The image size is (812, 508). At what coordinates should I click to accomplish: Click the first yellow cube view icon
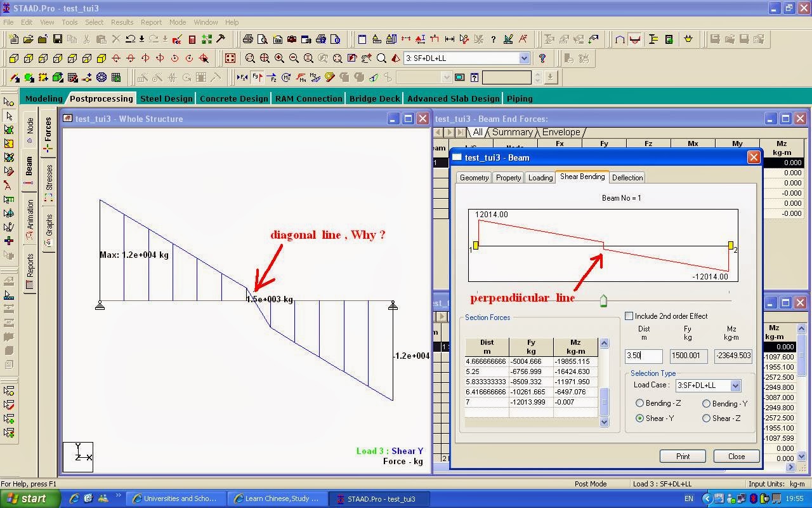(14, 58)
